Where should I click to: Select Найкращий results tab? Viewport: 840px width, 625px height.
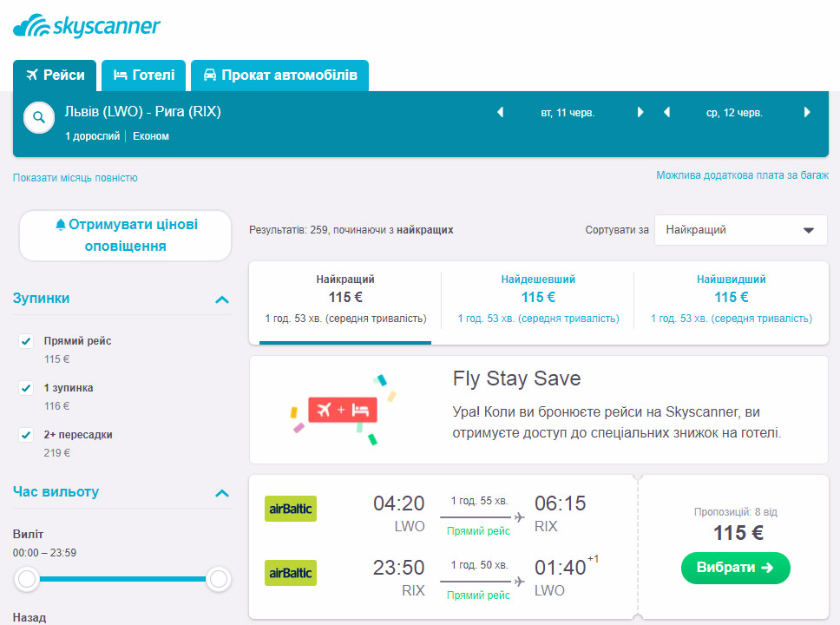click(345, 302)
